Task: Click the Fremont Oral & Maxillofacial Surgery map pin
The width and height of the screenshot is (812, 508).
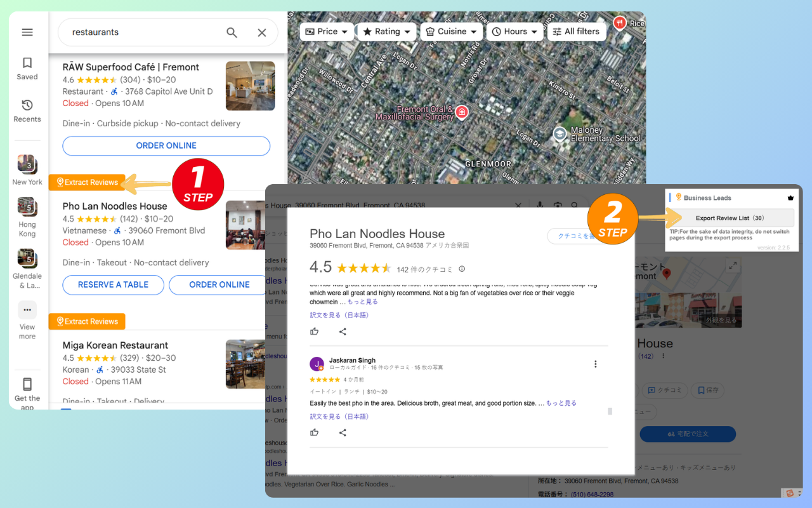Action: coord(462,112)
